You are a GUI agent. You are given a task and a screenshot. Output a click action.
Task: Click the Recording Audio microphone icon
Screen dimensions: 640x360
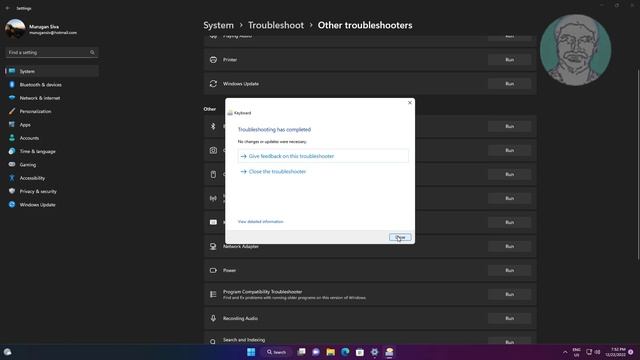(213, 318)
